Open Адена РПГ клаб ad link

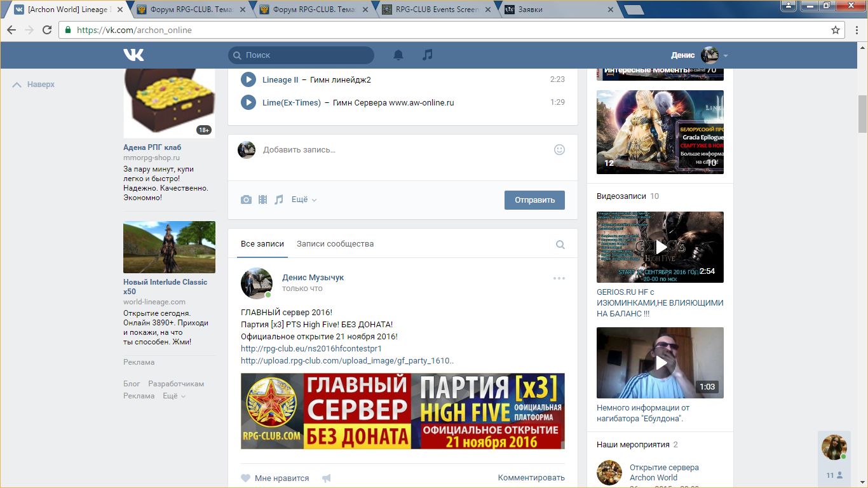pos(153,147)
